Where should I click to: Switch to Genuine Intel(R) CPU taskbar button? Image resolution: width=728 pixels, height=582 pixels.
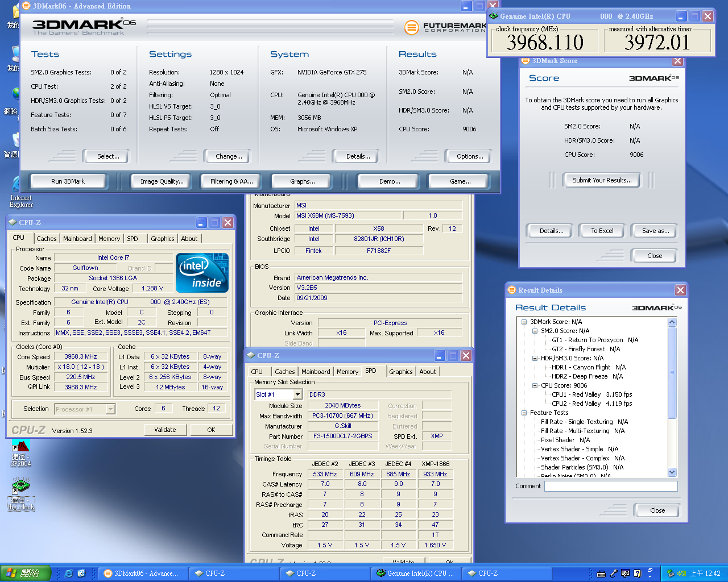click(415, 573)
